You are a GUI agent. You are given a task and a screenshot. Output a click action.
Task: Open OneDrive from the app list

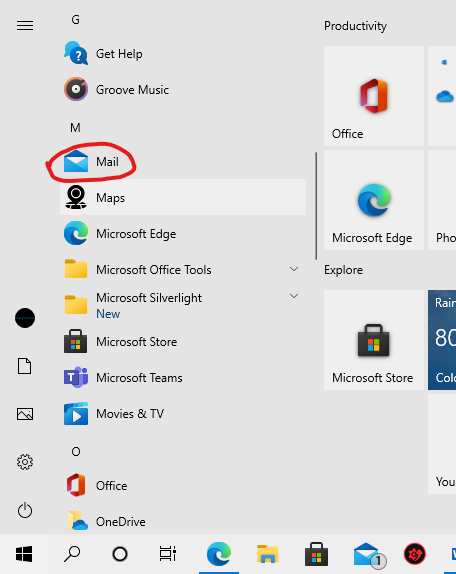point(183,521)
